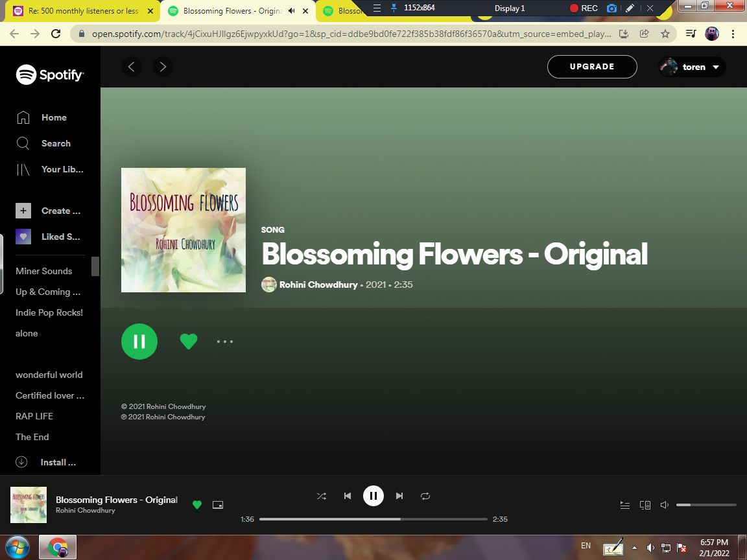Open The End playlist

click(32, 437)
